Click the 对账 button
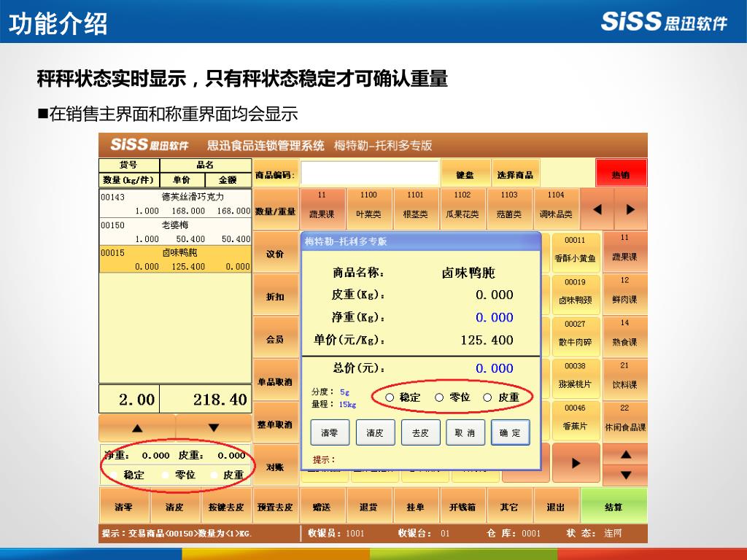This screenshot has height=560, width=747. point(275,465)
